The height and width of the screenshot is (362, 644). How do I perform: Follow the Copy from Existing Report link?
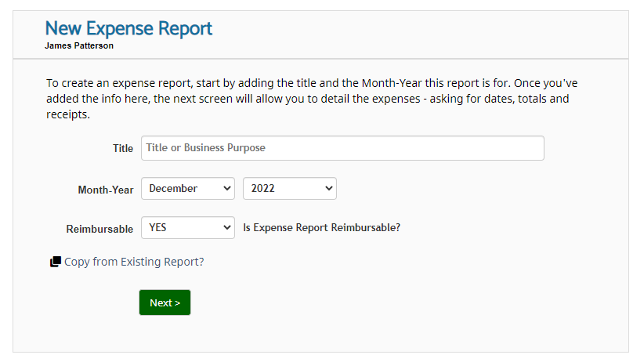pyautogui.click(x=134, y=262)
